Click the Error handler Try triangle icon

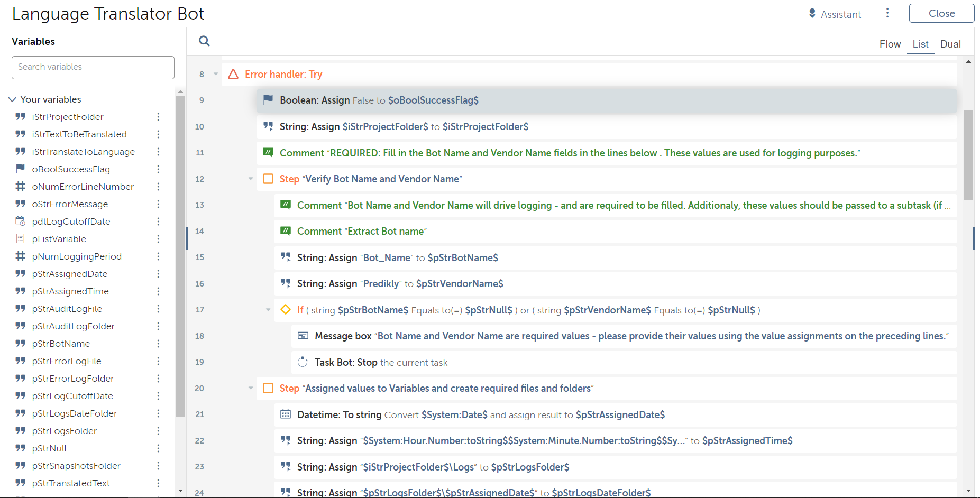(x=233, y=75)
